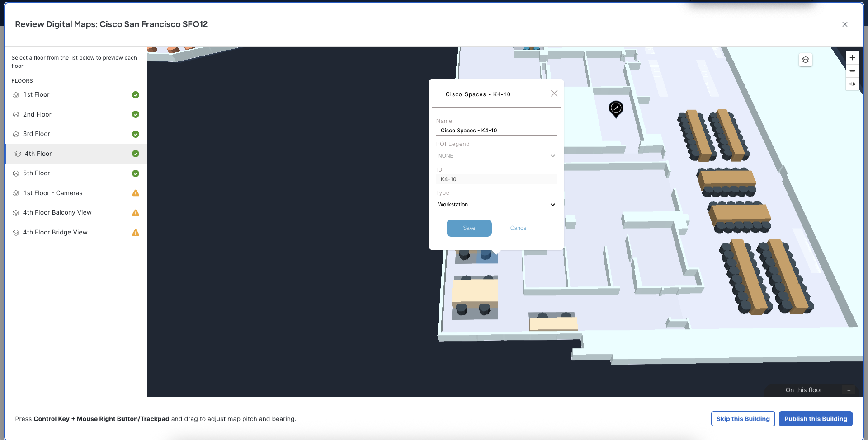The height and width of the screenshot is (440, 868).
Task: Open the map layers selector icon
Action: 805,59
